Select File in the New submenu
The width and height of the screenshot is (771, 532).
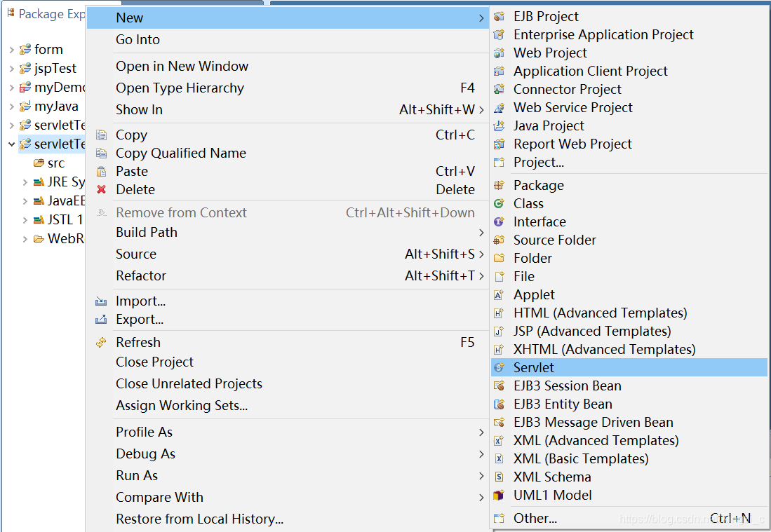(x=629, y=276)
